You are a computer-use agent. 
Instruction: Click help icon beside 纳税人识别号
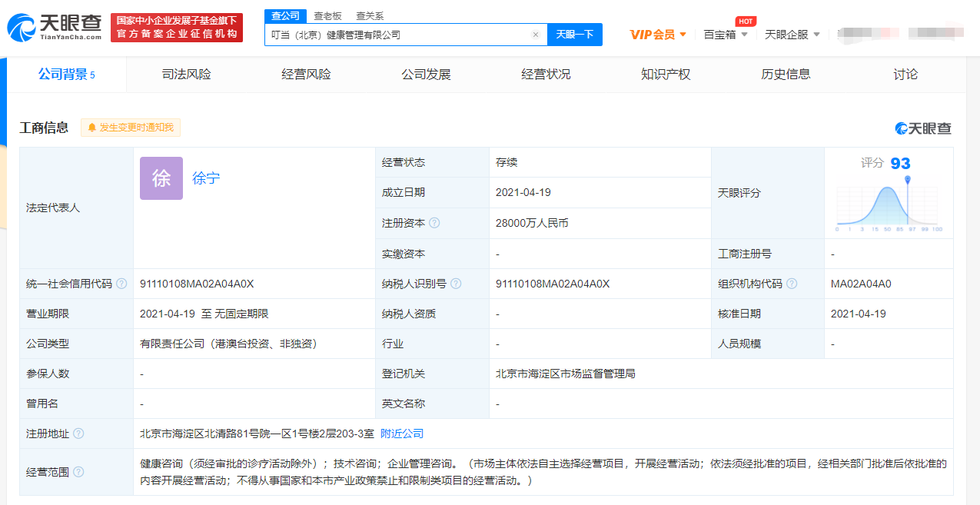[x=456, y=284]
